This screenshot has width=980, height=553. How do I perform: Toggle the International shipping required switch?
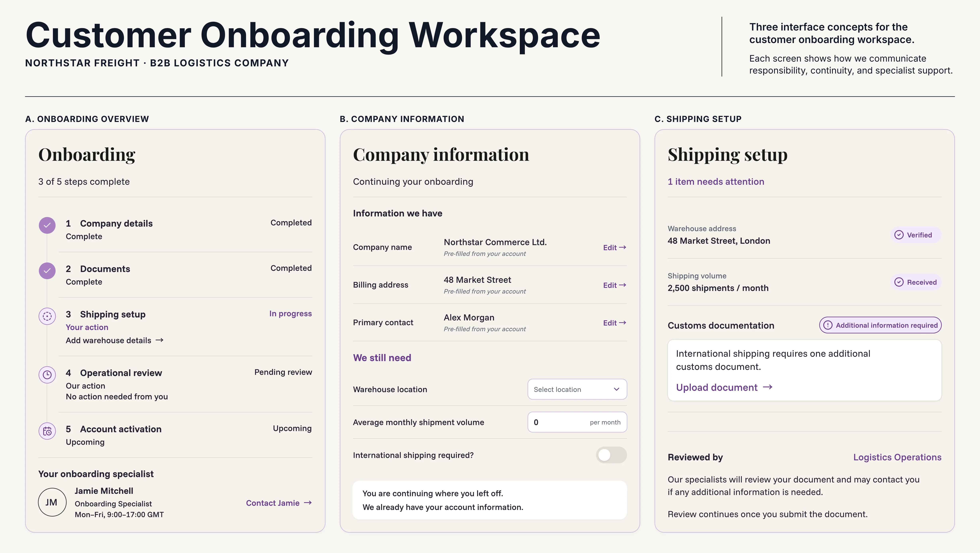point(611,455)
